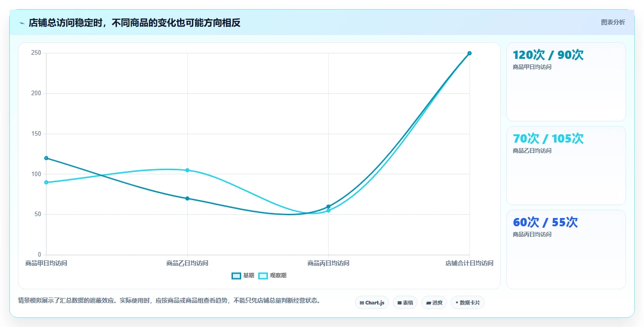
Task: Click the 观察期 data point at 90
Action: [46, 182]
